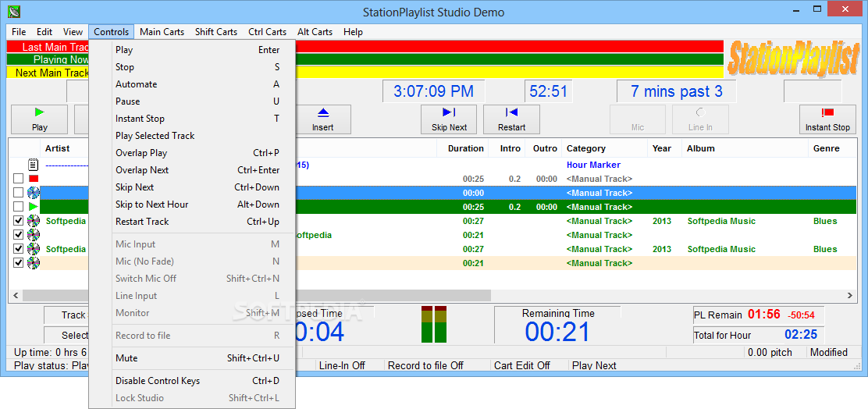Choose Skip to Next Hour
The image size is (868, 409).
pyautogui.click(x=192, y=204)
